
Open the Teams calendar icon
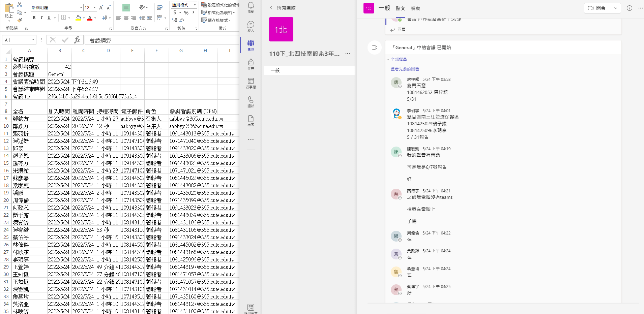251,83
